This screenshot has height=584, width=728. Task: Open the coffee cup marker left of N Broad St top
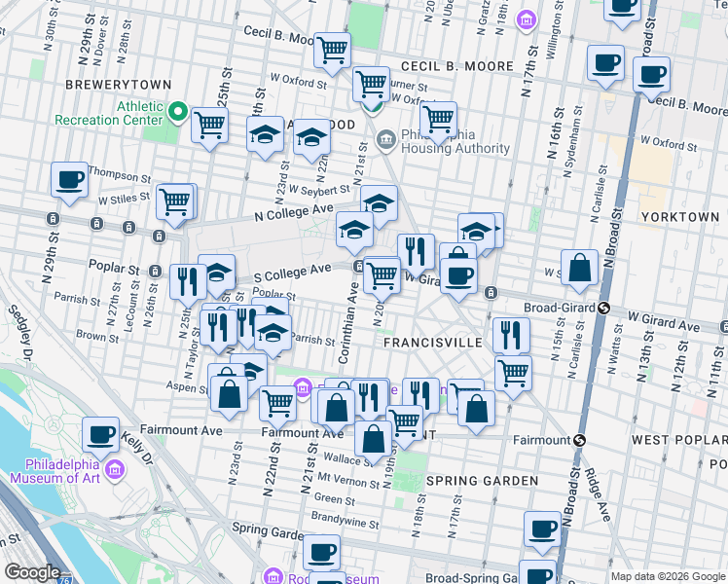click(605, 63)
